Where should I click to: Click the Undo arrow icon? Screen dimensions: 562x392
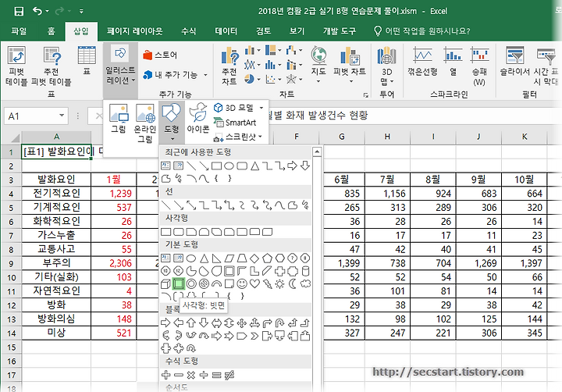[37, 11]
